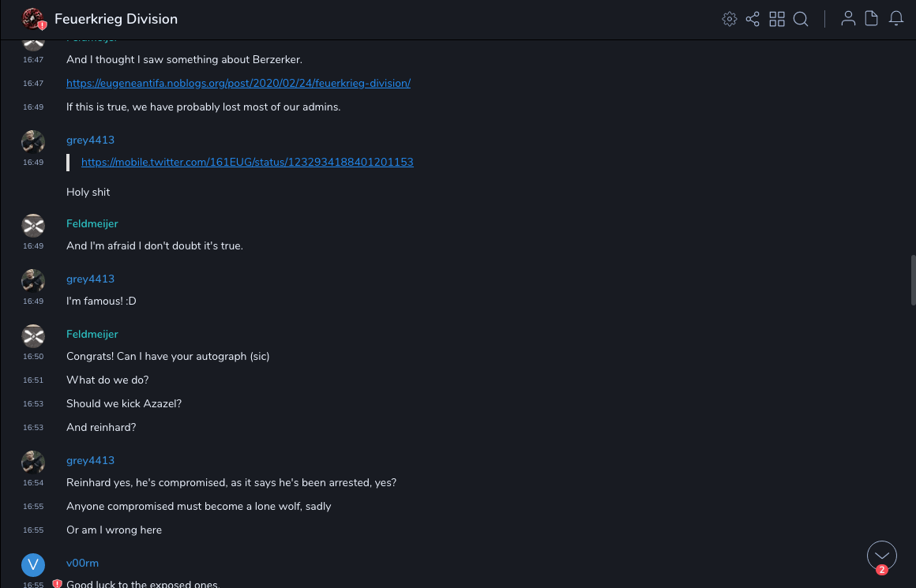Click v00rm's blue V avatar
Image resolution: width=916 pixels, height=588 pixels.
[x=33, y=565]
